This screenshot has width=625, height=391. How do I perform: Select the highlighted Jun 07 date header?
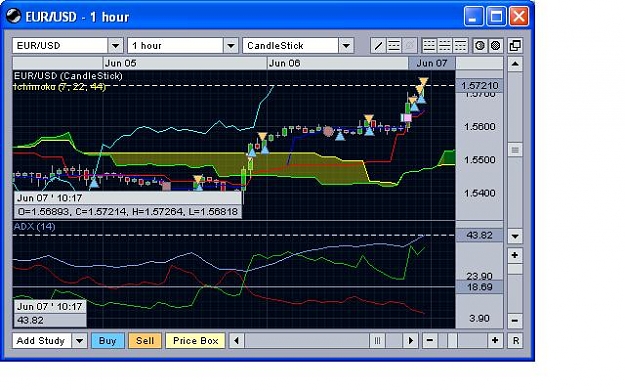432,63
